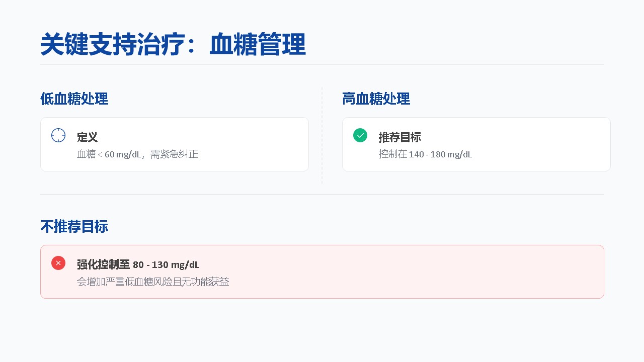The image size is (644, 362).
Task: Click the horizontal line under the slide title
Action: (322, 64)
